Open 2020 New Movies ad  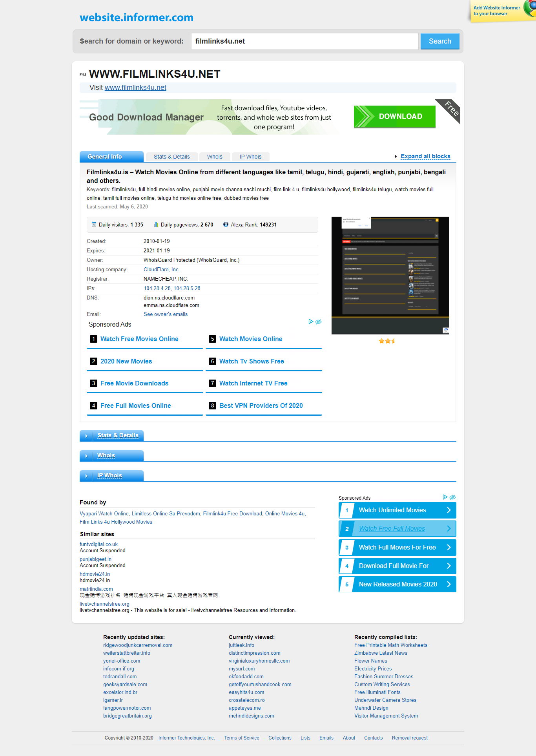click(x=126, y=361)
